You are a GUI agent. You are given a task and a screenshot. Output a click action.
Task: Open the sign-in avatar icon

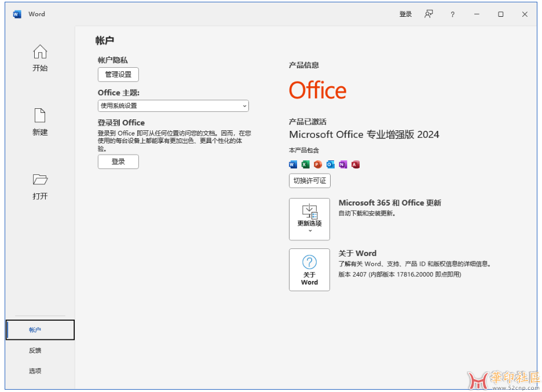pyautogui.click(x=429, y=14)
